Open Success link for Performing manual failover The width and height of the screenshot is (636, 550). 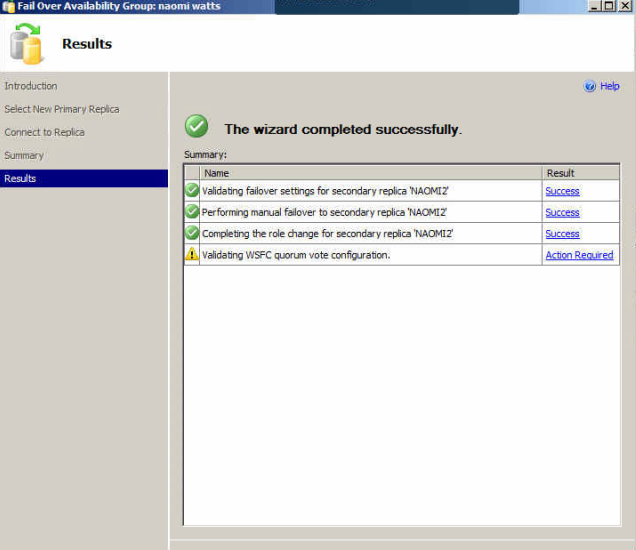[x=562, y=213]
